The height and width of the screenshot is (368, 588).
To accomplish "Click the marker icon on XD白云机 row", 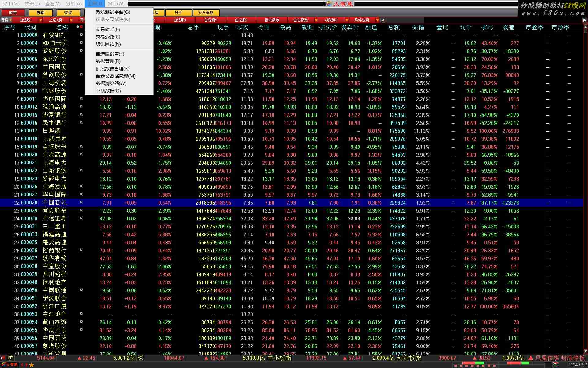I will coord(81,43).
